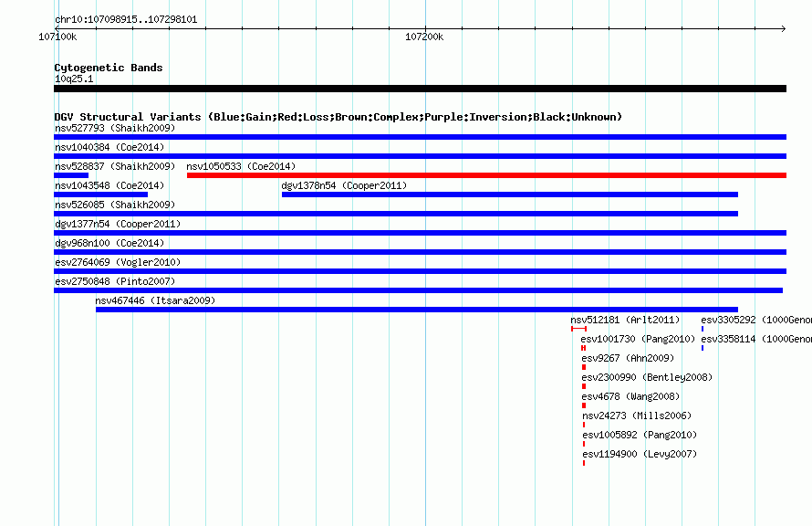Screen dimensions: 812x526
Task: Select the long red nsv1050533 loss bar
Action: pos(487,175)
